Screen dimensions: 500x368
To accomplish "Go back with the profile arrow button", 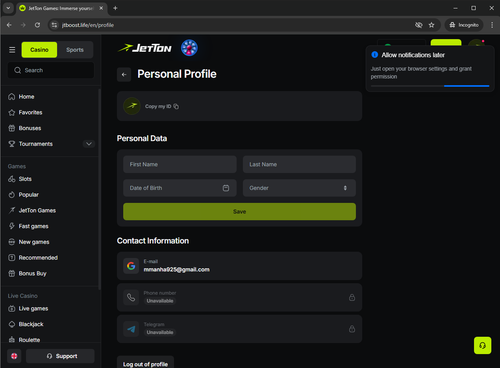I will [x=124, y=74].
